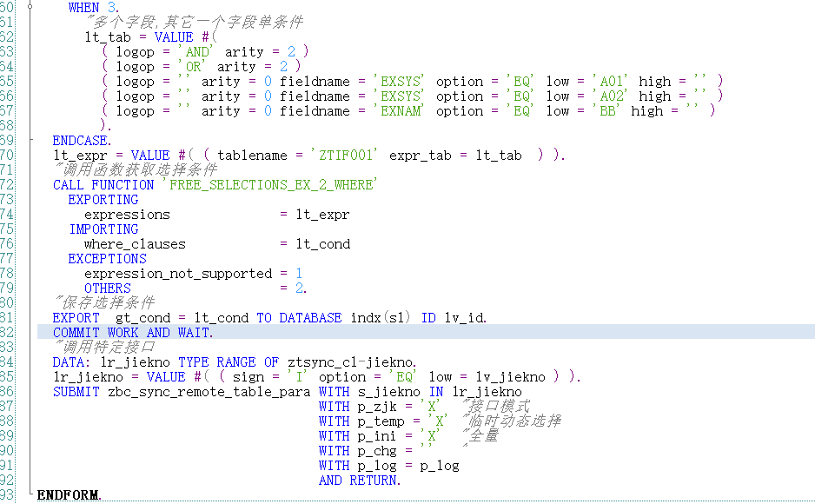This screenshot has width=815, height=504.
Task: Click expression_not_supported exception name
Action: pos(178,274)
